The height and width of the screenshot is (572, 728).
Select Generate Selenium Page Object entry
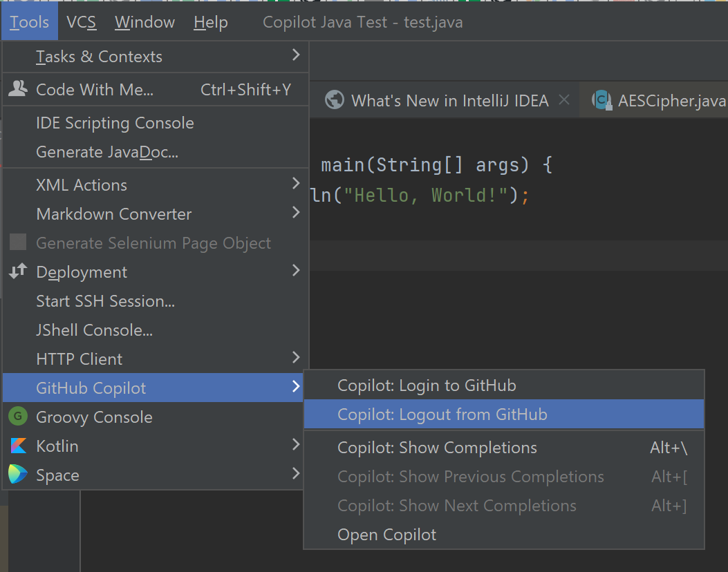pyautogui.click(x=156, y=243)
